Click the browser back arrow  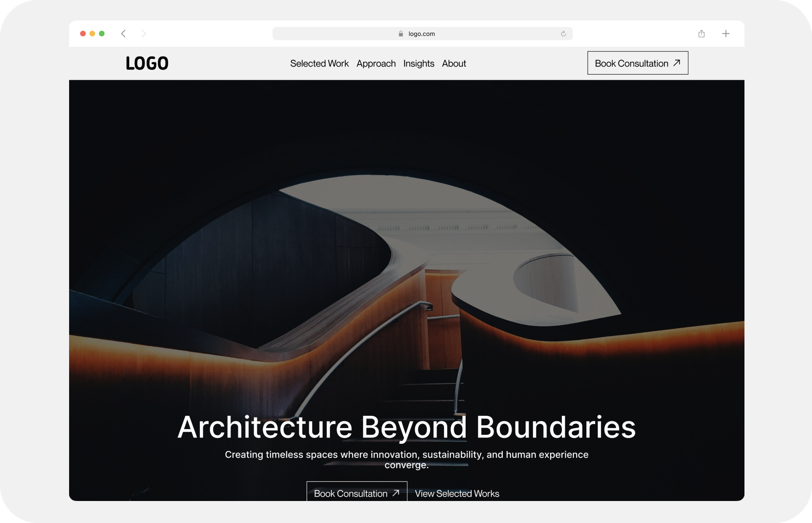point(123,34)
